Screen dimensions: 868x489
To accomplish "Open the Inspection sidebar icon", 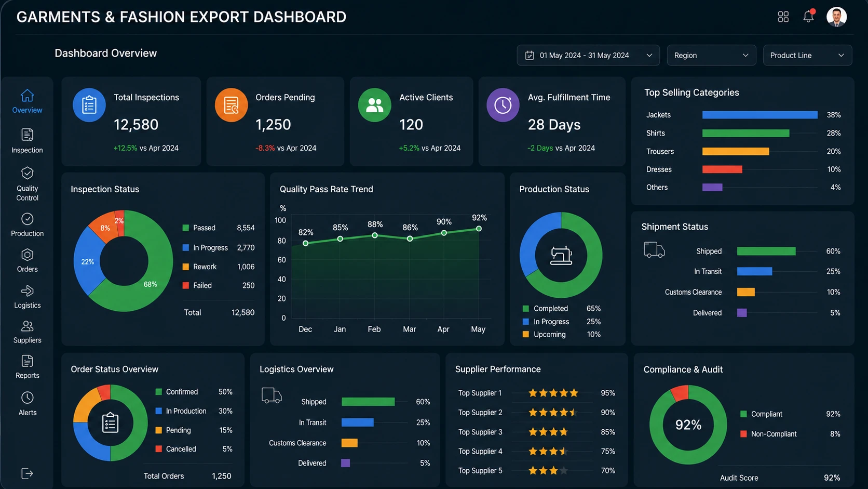I will 27,135.
